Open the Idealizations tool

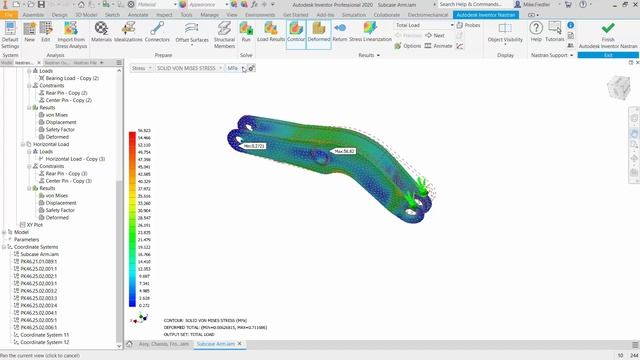pos(128,33)
